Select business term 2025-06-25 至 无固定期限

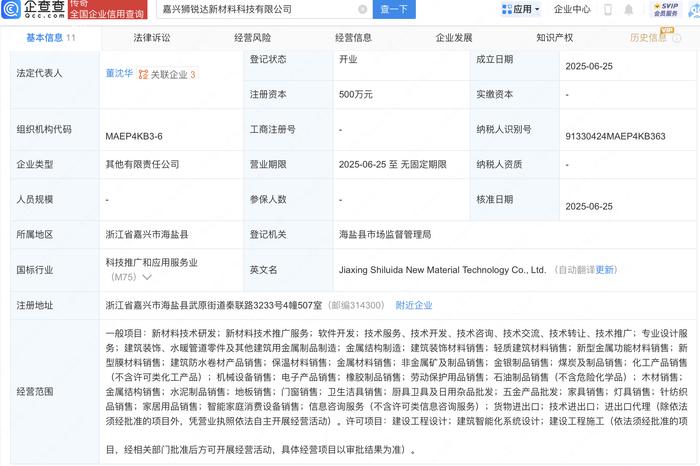click(393, 165)
